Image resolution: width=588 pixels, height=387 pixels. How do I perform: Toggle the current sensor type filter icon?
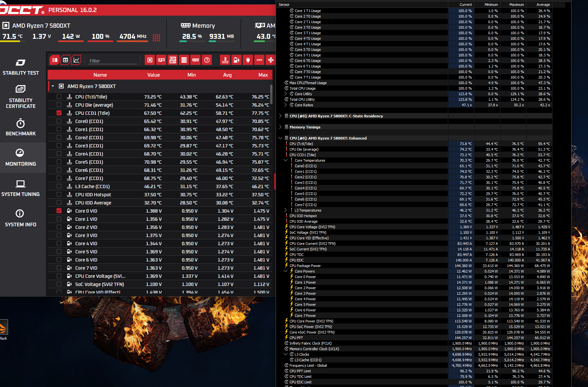click(259, 60)
